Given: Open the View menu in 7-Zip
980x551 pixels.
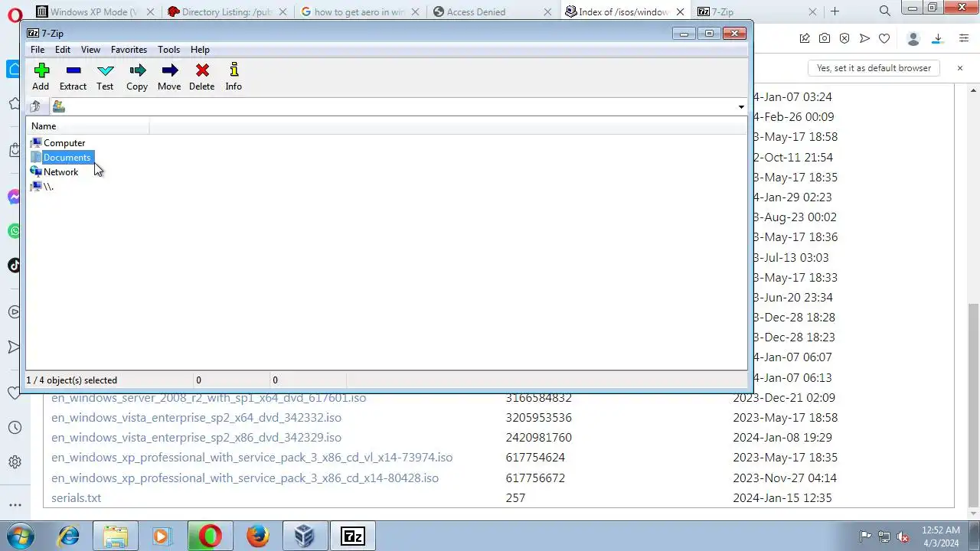Looking at the screenshot, I should tap(90, 50).
